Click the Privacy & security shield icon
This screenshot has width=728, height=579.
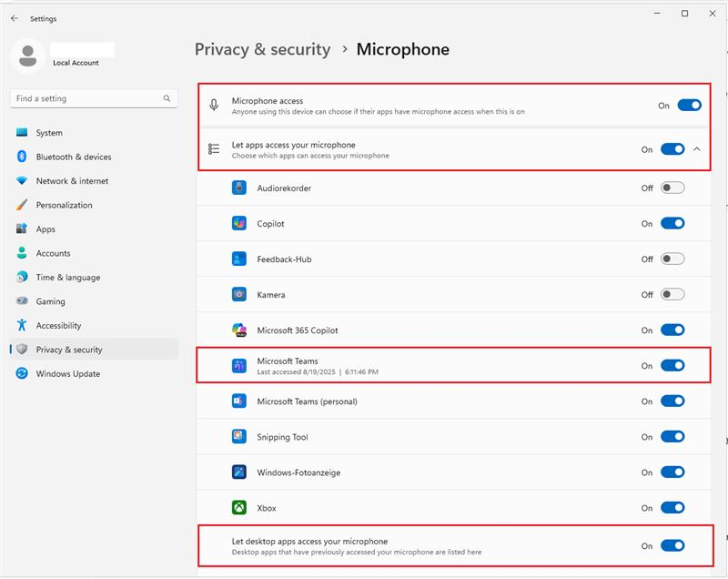[x=22, y=350]
